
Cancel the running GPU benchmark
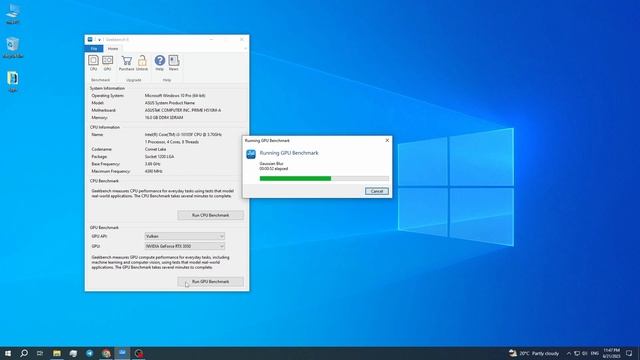click(x=377, y=191)
